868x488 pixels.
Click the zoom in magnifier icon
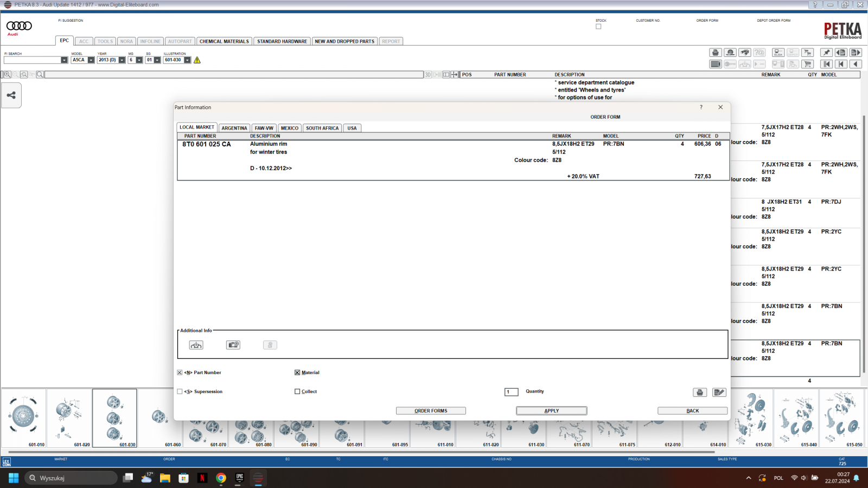tap(8, 74)
